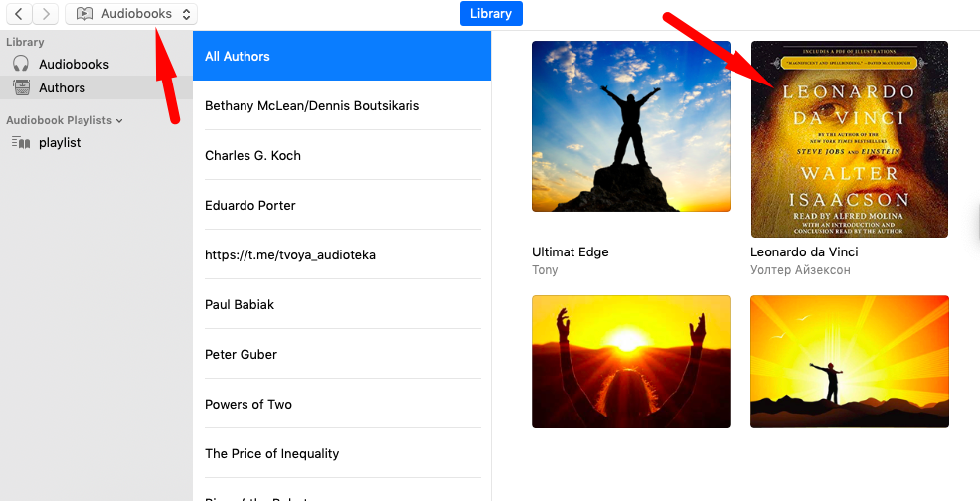The image size is (980, 501).
Task: Go forward with the right chevron button
Action: click(46, 13)
